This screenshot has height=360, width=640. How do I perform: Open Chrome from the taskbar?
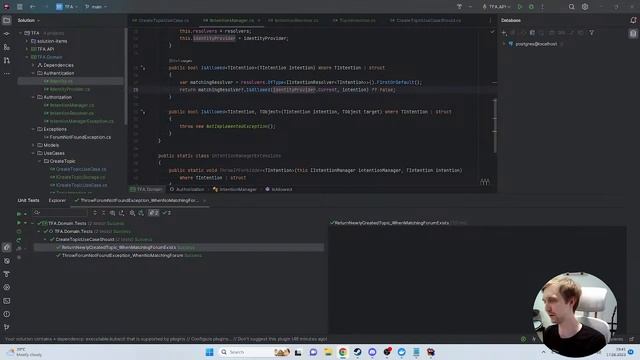[x=342, y=352]
